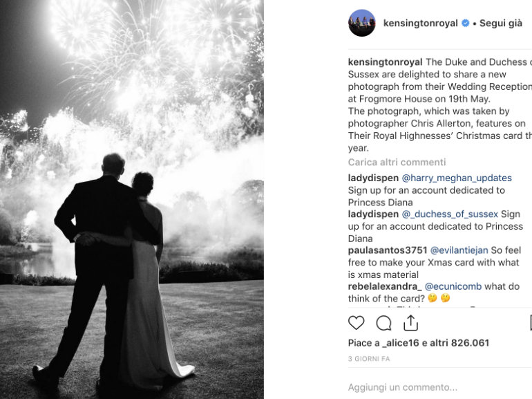The width and height of the screenshot is (532, 399).
Task: View paulasantos3751 commenter profile
Action: (388, 250)
